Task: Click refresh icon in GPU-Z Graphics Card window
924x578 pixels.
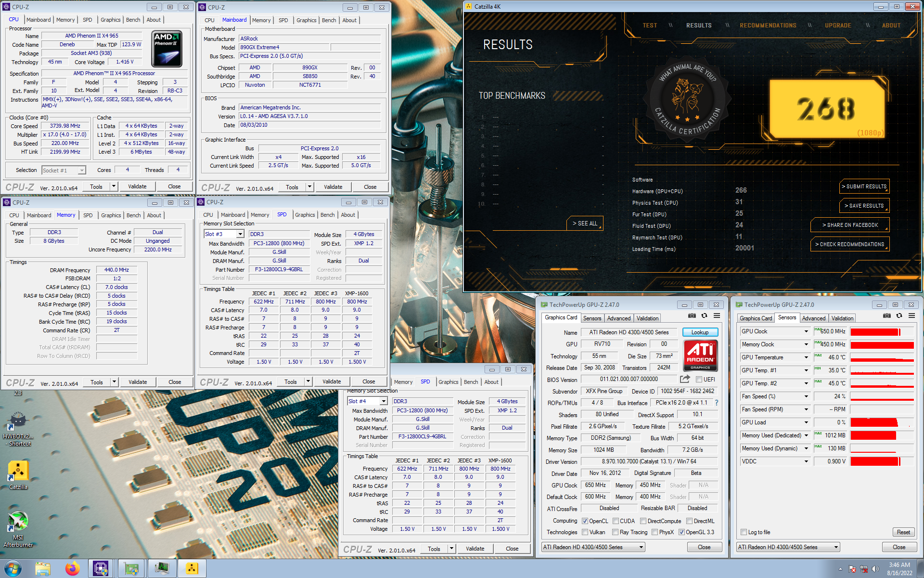Action: click(x=704, y=316)
